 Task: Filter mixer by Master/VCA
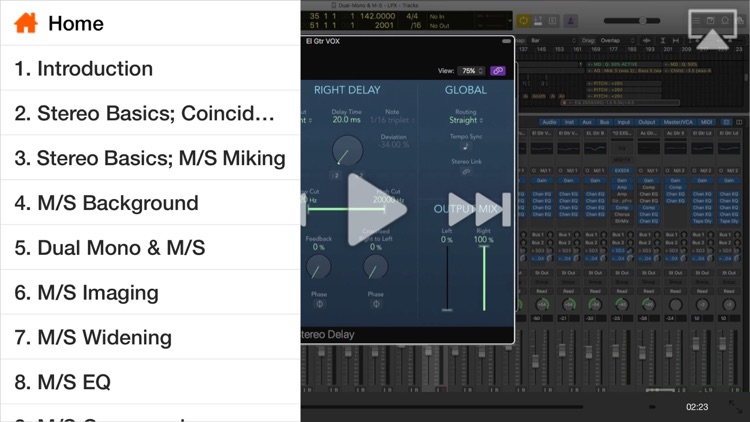click(x=678, y=122)
